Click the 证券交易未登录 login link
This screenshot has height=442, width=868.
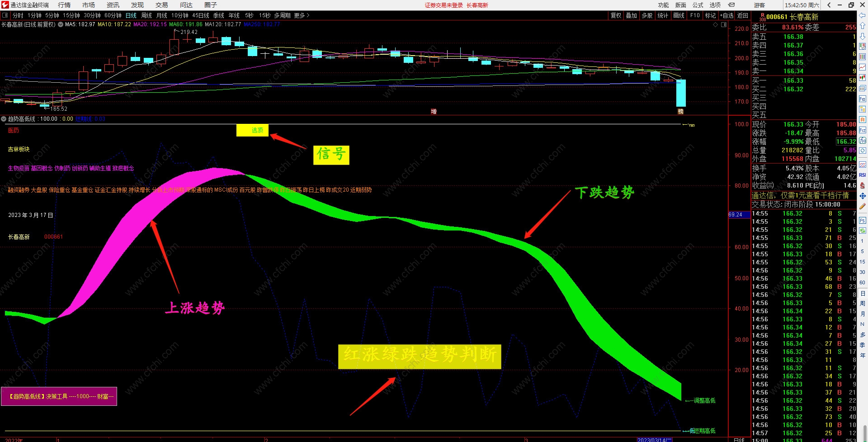tap(444, 5)
